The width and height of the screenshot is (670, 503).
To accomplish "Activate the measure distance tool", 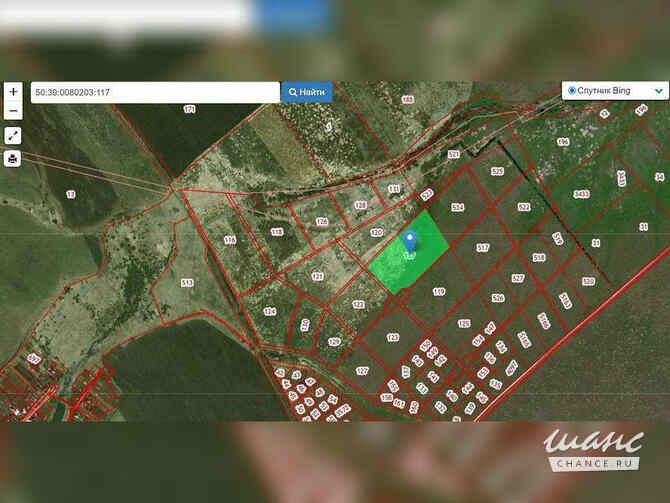I will coord(13,136).
